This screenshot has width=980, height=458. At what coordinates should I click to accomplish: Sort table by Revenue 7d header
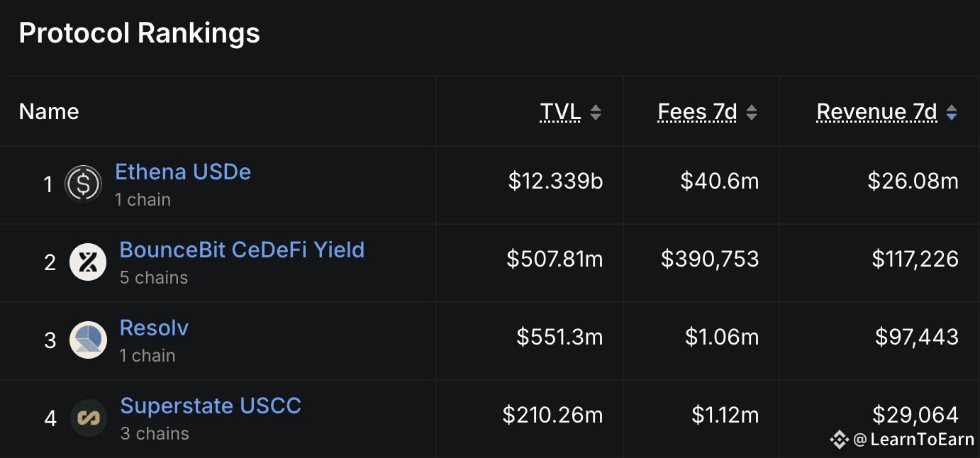pyautogui.click(x=877, y=112)
